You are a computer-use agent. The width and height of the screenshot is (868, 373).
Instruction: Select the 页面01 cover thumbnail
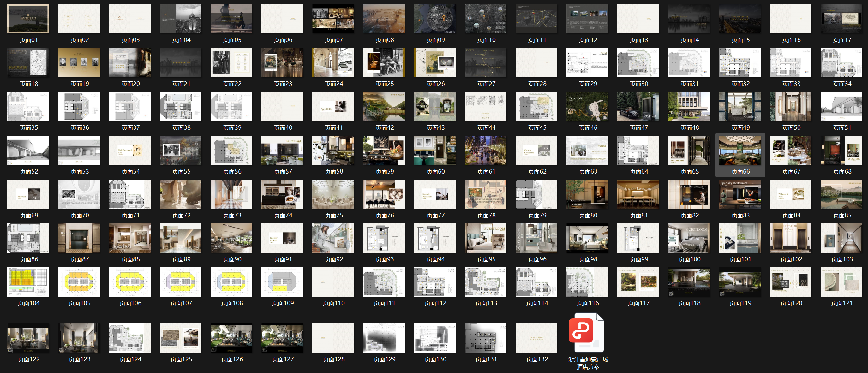coord(28,19)
